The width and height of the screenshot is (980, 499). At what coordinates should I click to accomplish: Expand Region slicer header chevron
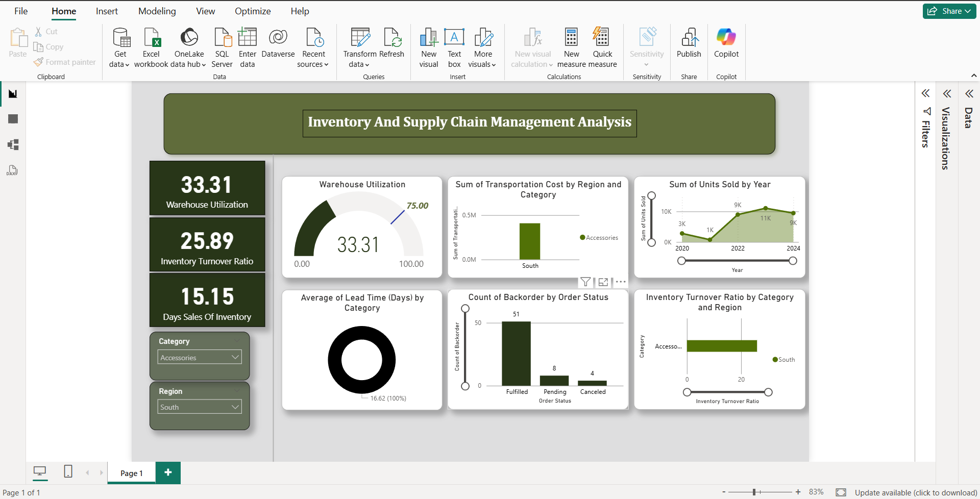(x=236, y=391)
